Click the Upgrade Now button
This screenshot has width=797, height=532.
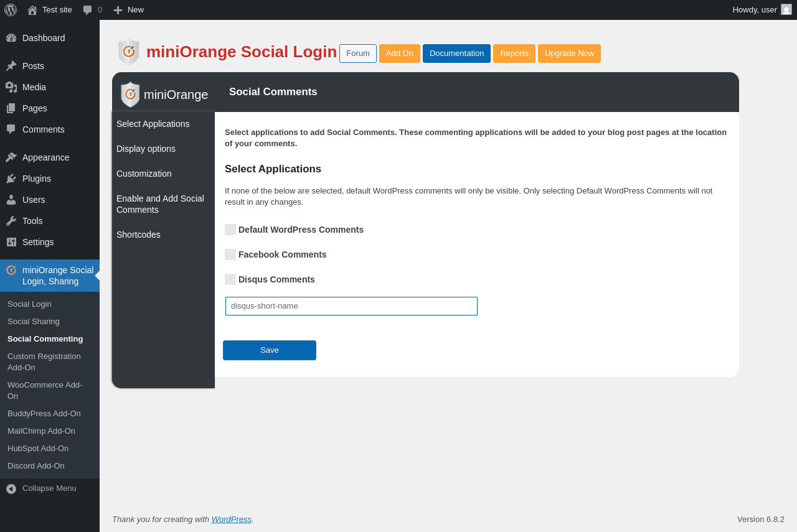click(x=569, y=54)
